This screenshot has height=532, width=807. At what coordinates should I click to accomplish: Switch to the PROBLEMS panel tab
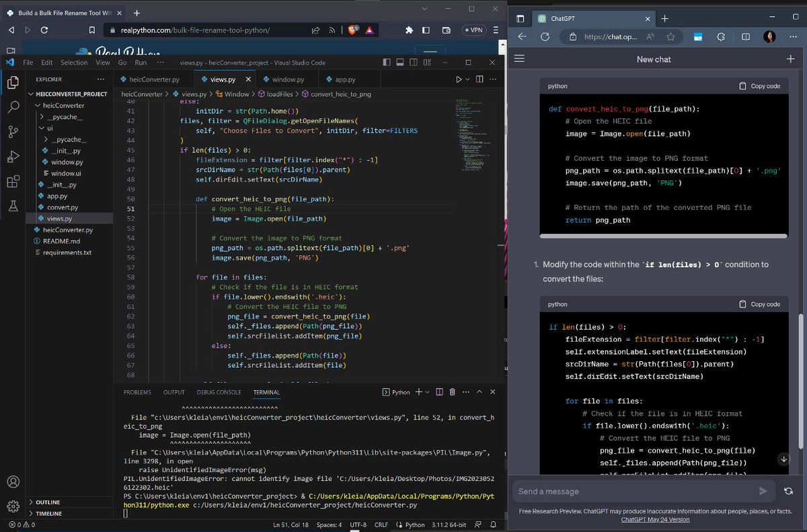coord(137,392)
